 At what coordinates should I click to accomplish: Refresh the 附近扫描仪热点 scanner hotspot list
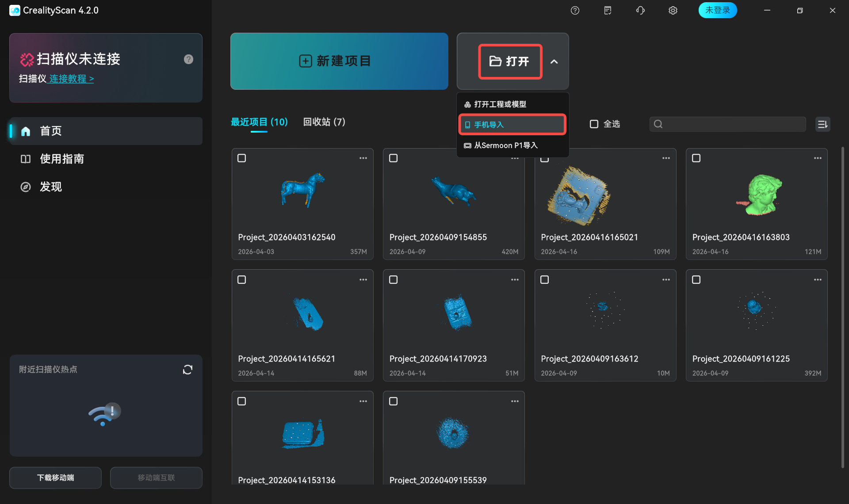[187, 369]
